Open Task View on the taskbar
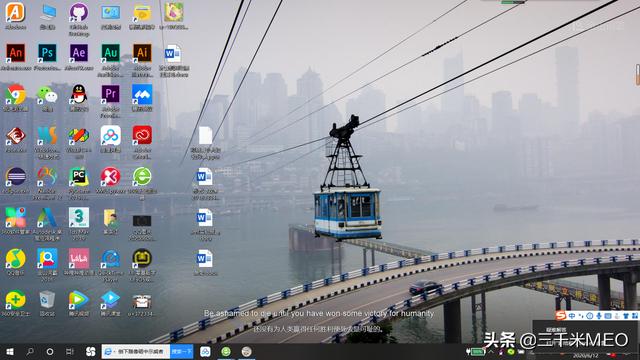This screenshot has height=360, width=640. click(x=70, y=351)
